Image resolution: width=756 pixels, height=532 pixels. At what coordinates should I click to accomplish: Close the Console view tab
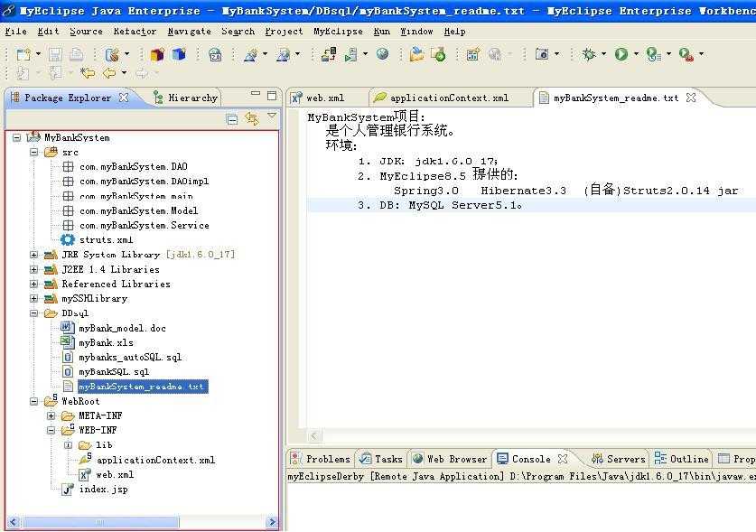pos(563,459)
